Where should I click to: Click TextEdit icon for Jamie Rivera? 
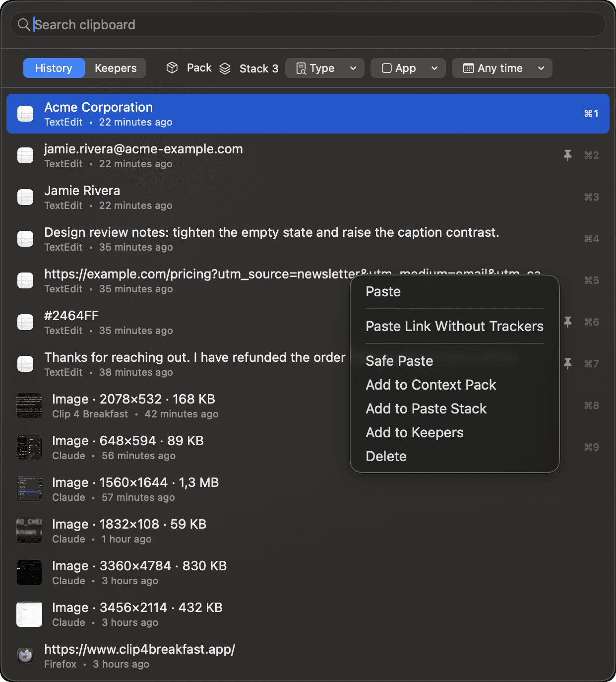[x=25, y=197]
